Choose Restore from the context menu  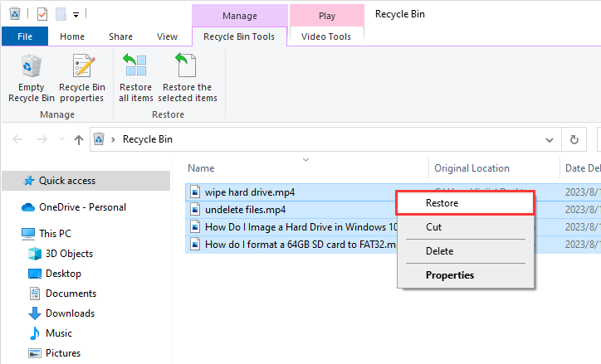point(442,203)
